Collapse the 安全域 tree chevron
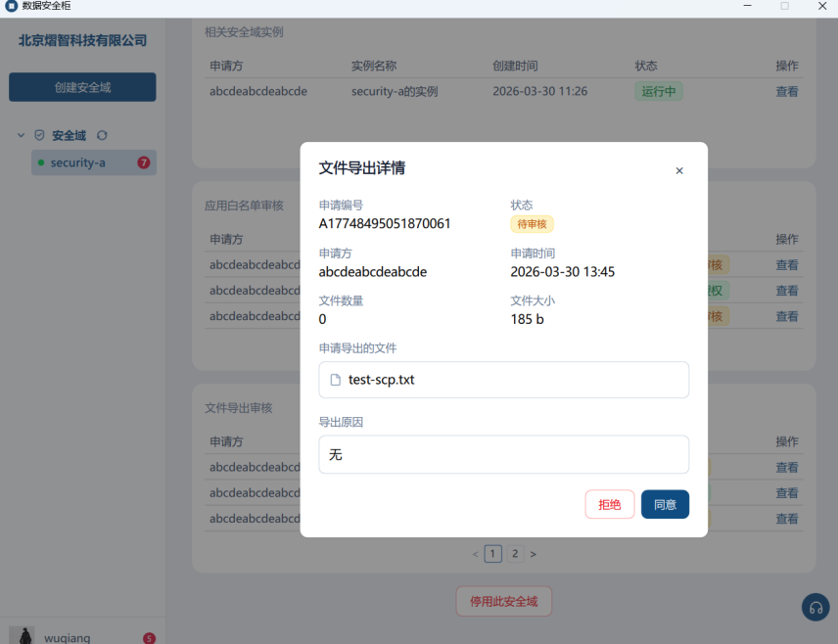 pyautogui.click(x=21, y=135)
